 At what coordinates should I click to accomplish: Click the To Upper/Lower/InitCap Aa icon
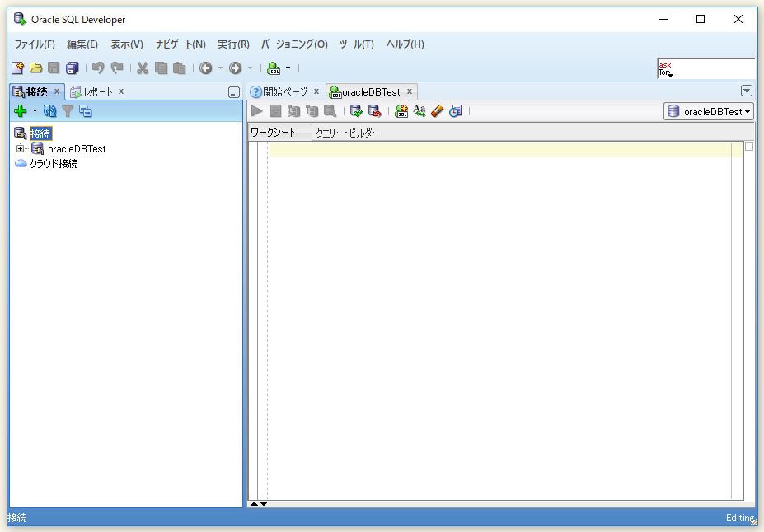419,111
